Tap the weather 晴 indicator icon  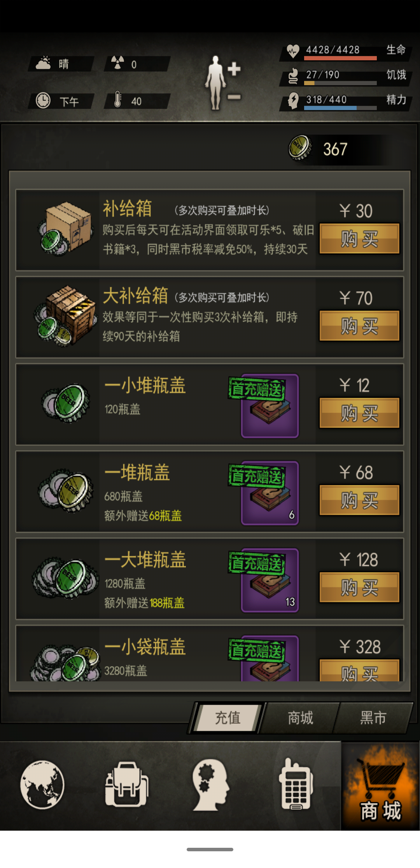click(43, 63)
